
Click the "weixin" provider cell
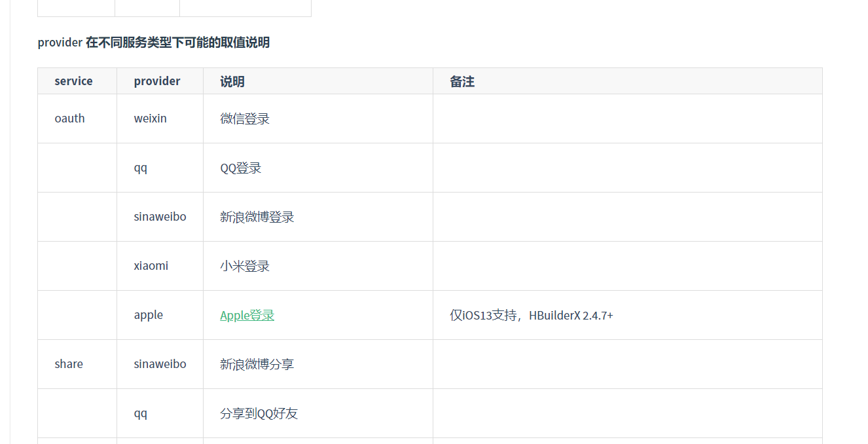(x=151, y=119)
